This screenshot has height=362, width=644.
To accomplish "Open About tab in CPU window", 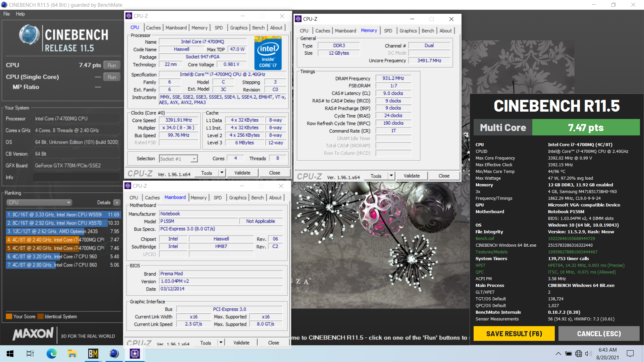I will click(x=276, y=28).
